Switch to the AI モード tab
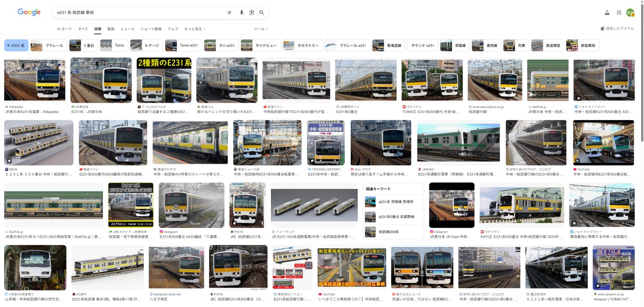This screenshot has width=644, height=307. (64, 29)
